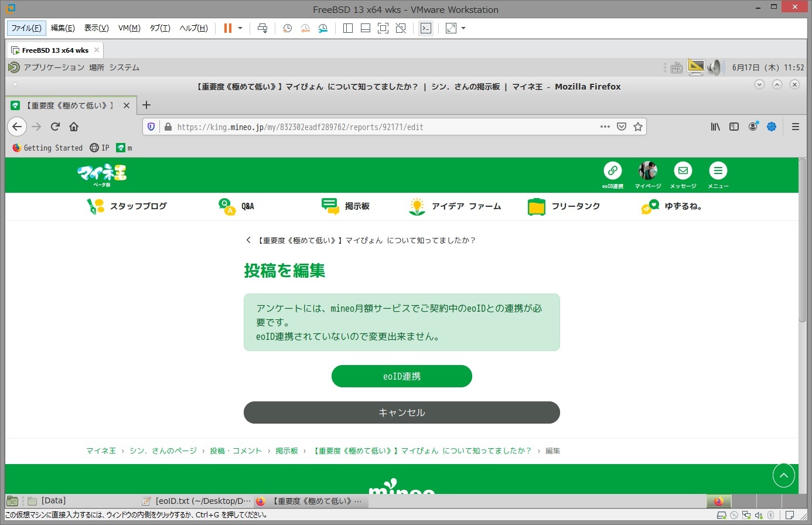
Task: Expand the VMware pause button dropdown arrow
Action: pyautogui.click(x=240, y=28)
